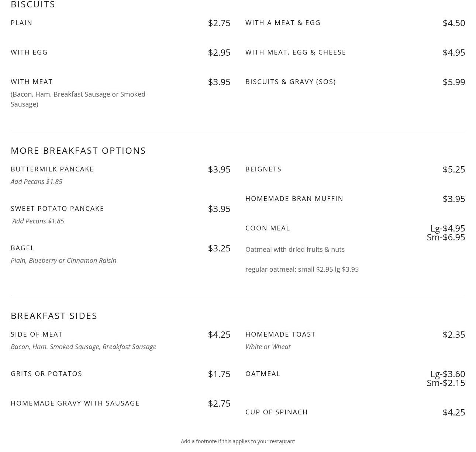Click the Homemade Toast item

[x=280, y=334]
